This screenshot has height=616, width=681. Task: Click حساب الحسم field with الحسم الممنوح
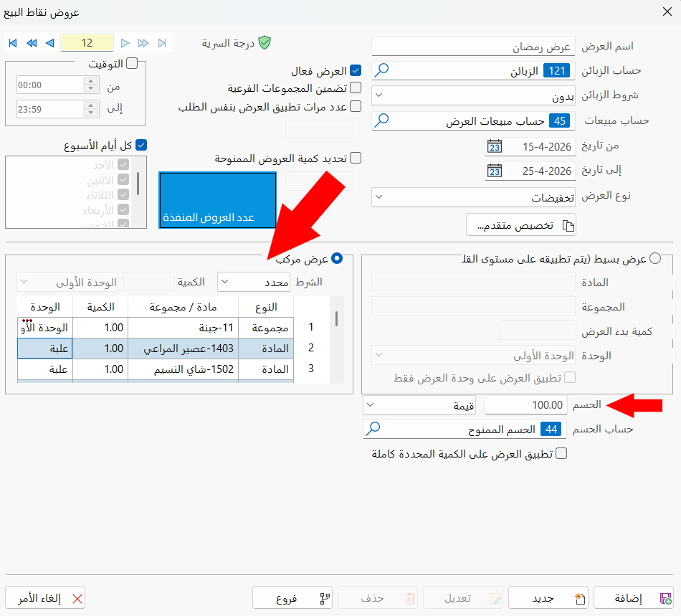point(465,430)
